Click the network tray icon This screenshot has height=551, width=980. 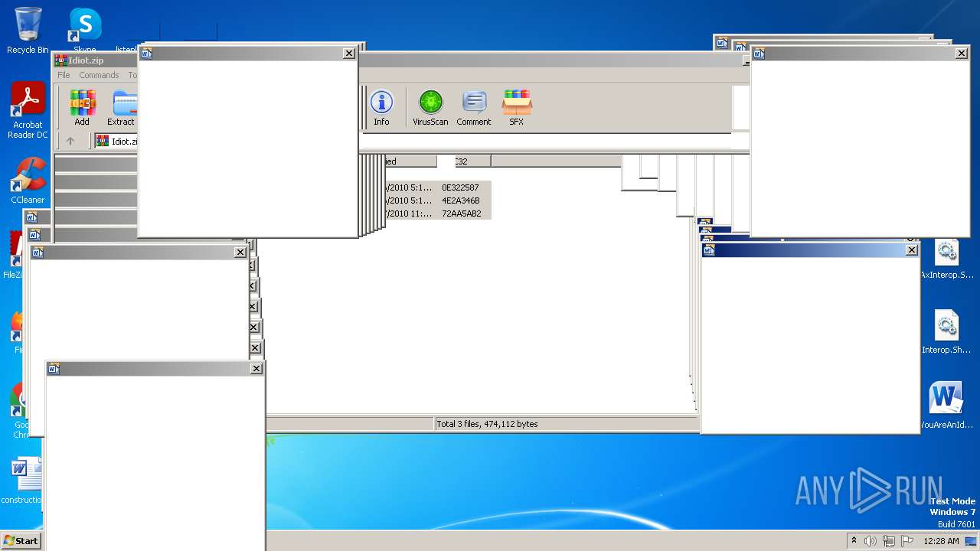[889, 541]
